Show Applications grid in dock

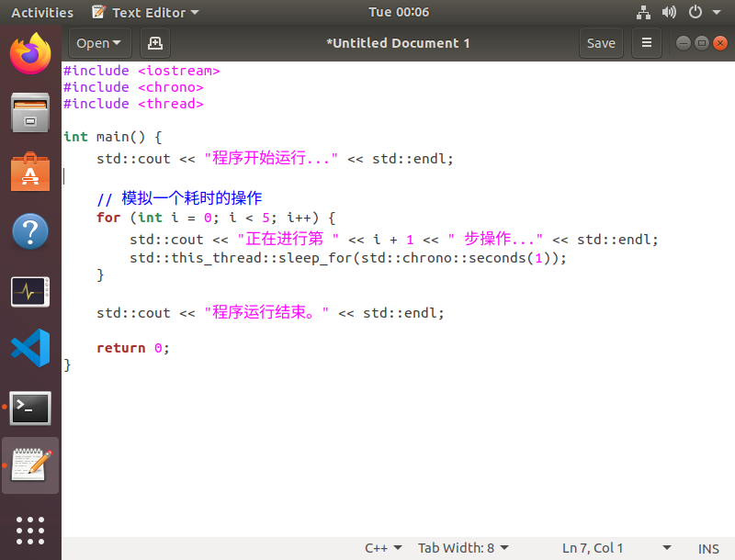pos(30,531)
